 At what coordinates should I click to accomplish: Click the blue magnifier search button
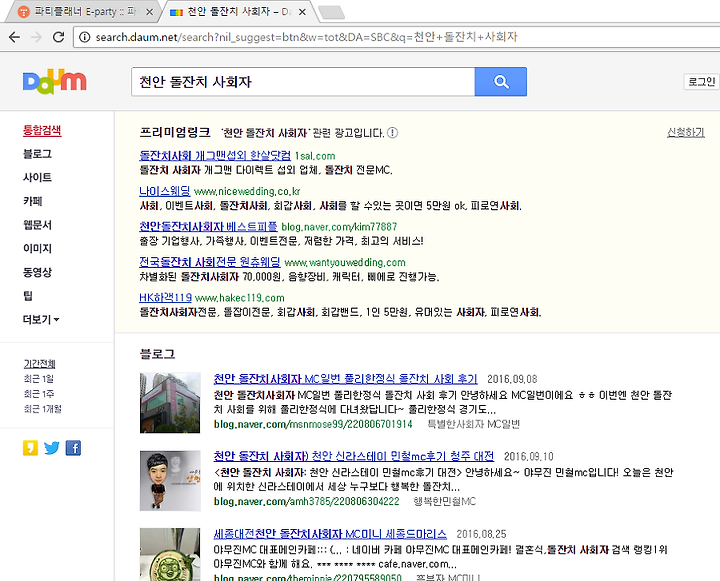501,82
